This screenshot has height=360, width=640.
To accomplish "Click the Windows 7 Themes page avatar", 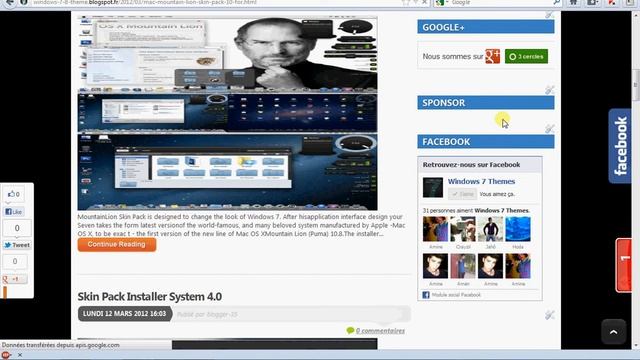I will tap(433, 187).
